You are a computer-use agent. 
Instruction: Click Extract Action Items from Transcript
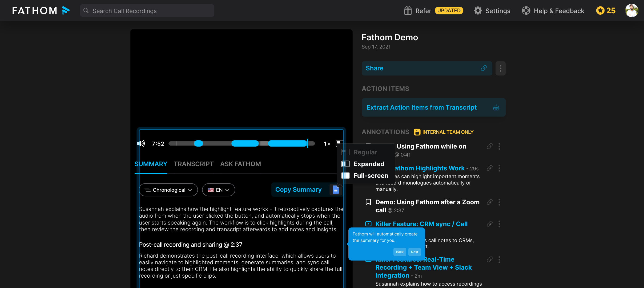pos(433,107)
